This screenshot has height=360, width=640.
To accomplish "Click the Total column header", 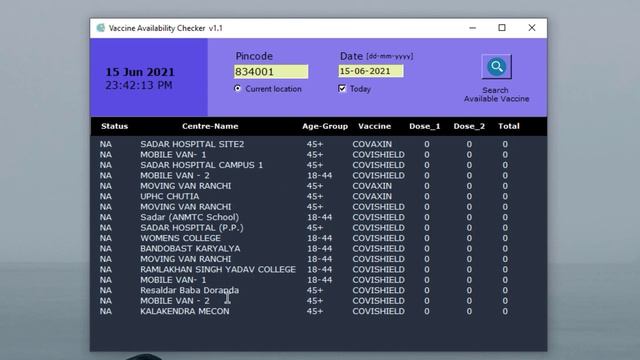I will (509, 126).
